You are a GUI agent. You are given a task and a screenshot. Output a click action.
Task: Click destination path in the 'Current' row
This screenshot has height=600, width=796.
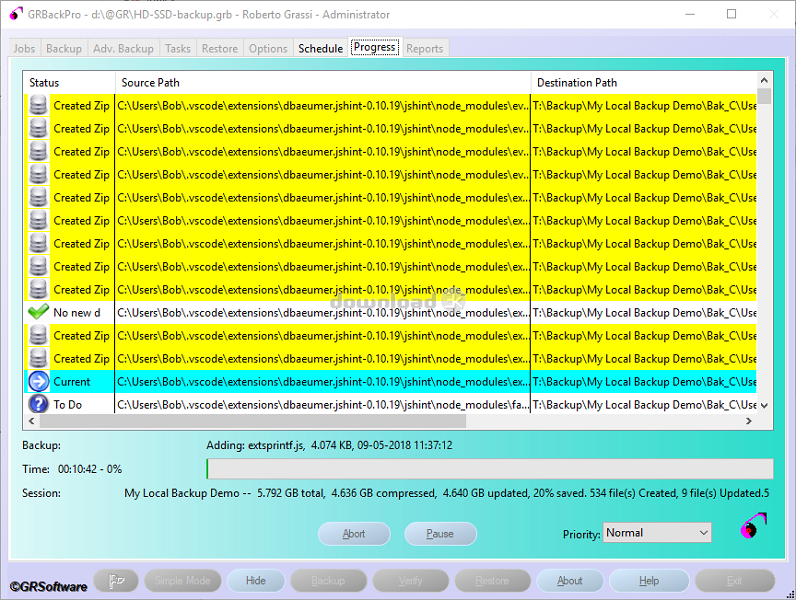tap(644, 382)
